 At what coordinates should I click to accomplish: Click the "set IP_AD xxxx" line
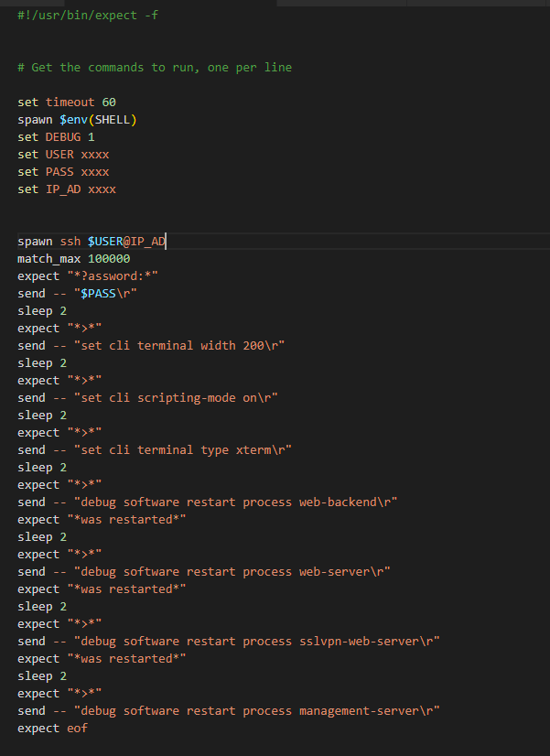tap(67, 189)
